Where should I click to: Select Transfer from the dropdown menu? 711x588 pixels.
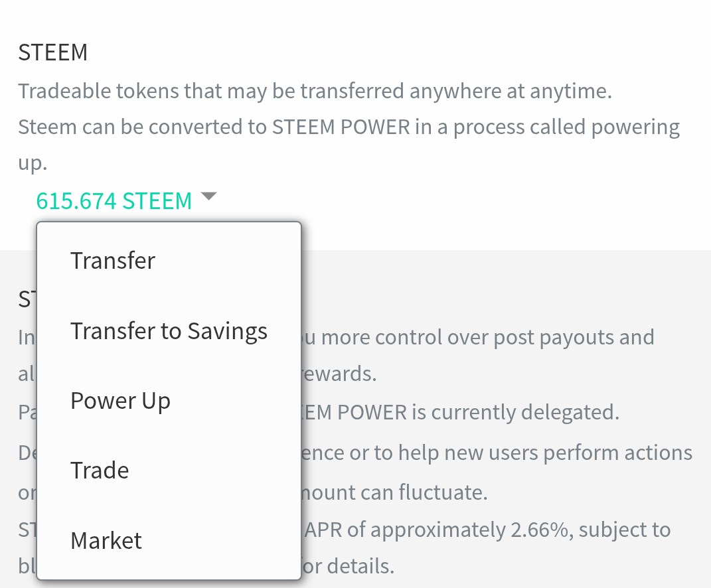(113, 260)
